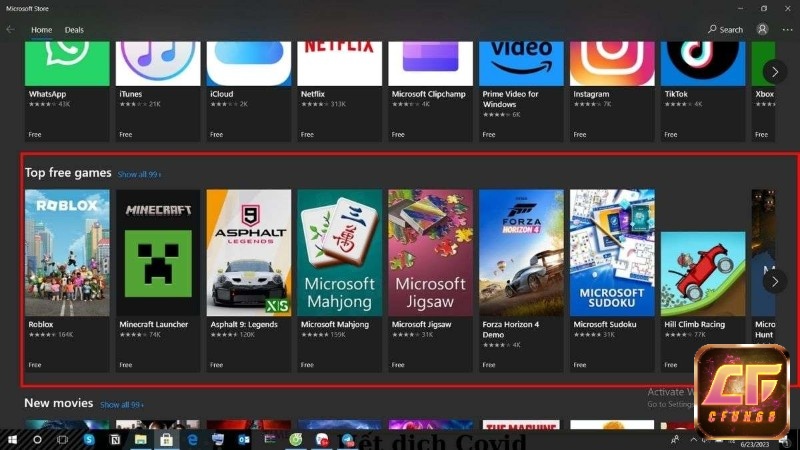This screenshot has width=800, height=450.
Task: Click the Microsoft Store taskbar icon
Action: 166,439
